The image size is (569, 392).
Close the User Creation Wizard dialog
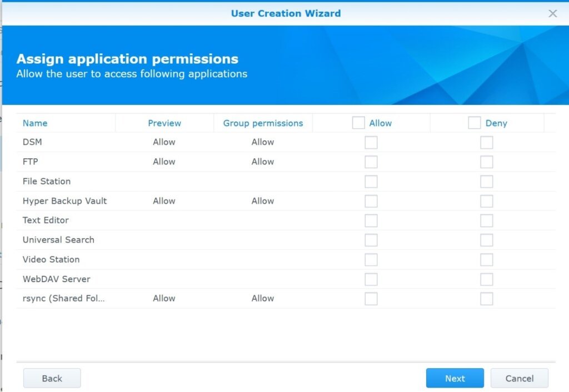point(552,13)
